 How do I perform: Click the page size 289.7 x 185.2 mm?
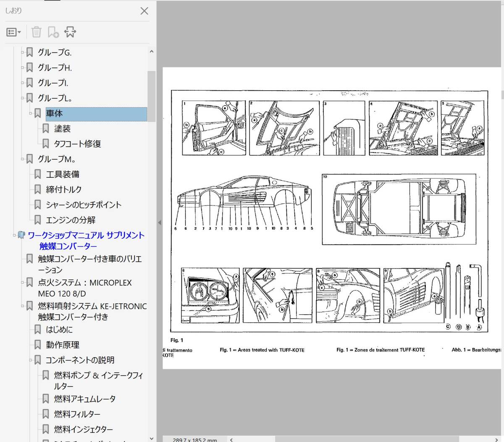pyautogui.click(x=195, y=439)
